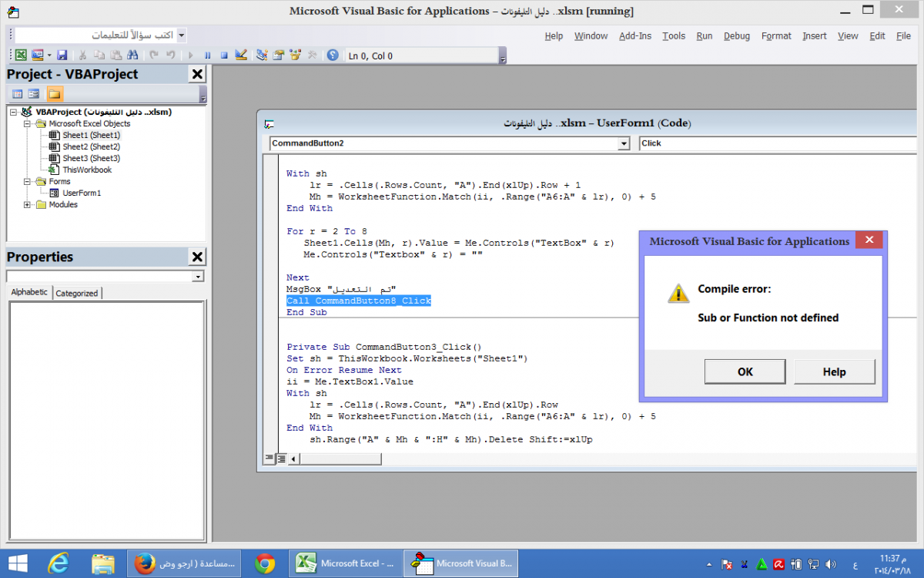The height and width of the screenshot is (578, 924).
Task: Click the Redo toolbar icon
Action: coord(170,55)
